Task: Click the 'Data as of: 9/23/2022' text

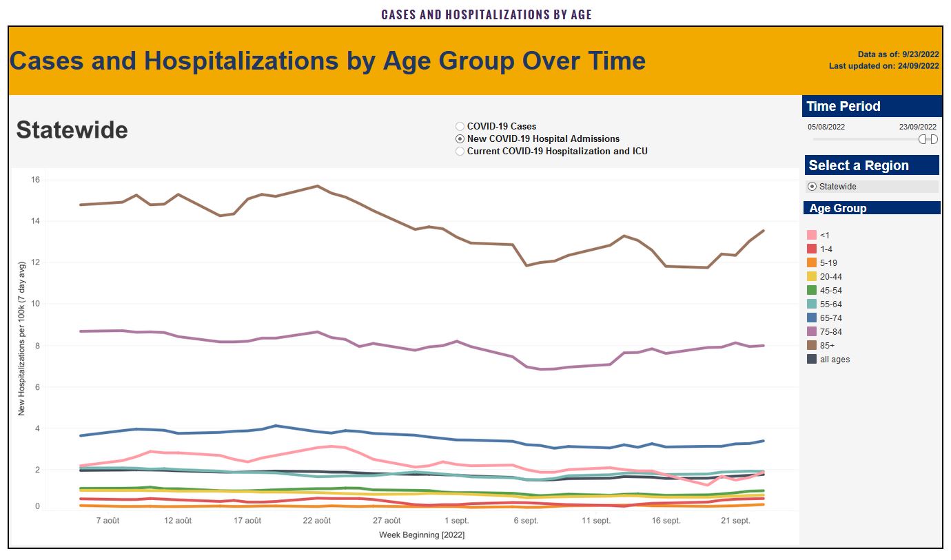Action: (898, 54)
